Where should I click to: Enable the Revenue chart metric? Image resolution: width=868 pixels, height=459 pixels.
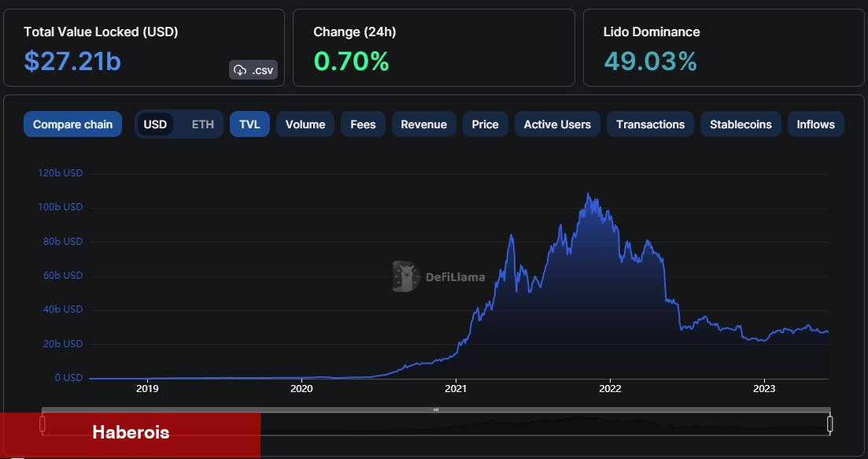[x=424, y=124]
